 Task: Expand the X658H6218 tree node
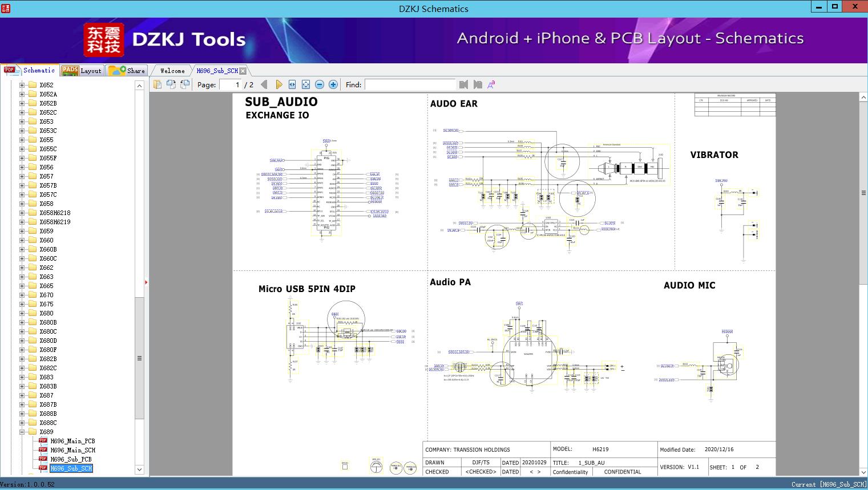click(22, 213)
